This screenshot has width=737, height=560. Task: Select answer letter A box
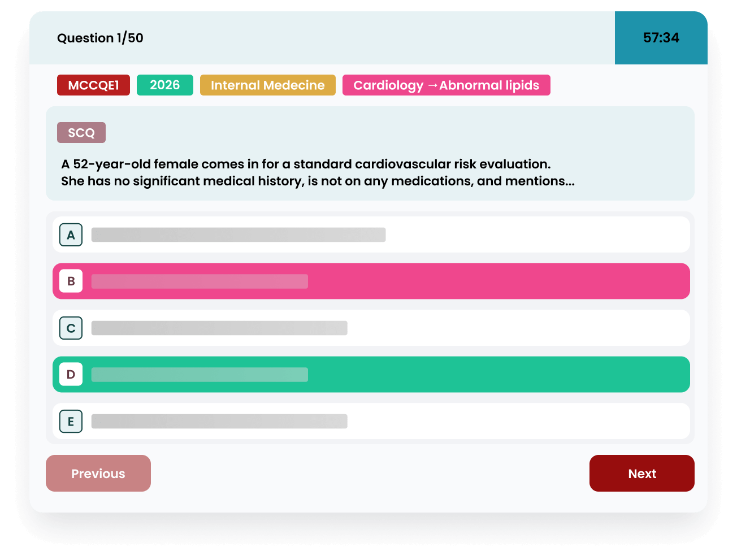71,235
